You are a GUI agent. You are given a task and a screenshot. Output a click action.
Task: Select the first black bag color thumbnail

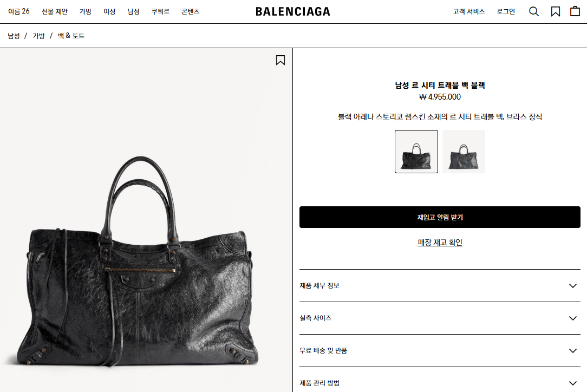pyautogui.click(x=416, y=152)
